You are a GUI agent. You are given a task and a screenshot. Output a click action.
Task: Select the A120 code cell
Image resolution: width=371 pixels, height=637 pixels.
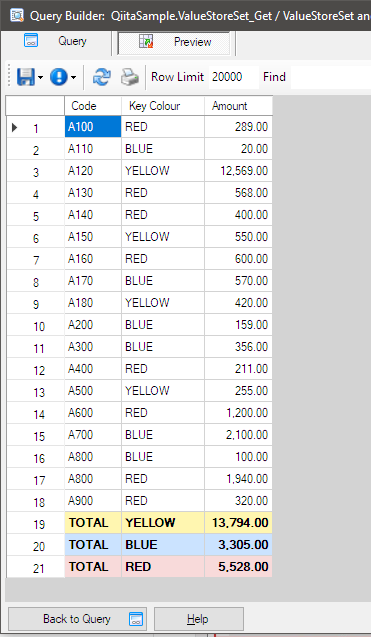tap(93, 171)
